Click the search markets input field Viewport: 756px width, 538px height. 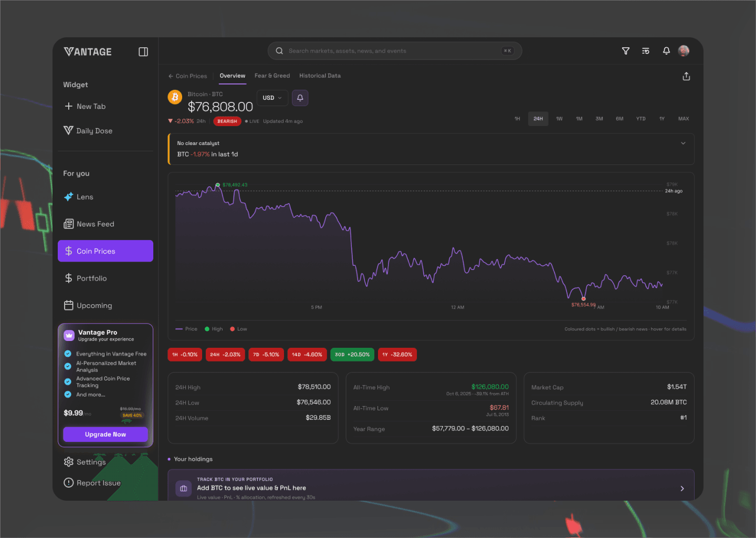point(395,51)
